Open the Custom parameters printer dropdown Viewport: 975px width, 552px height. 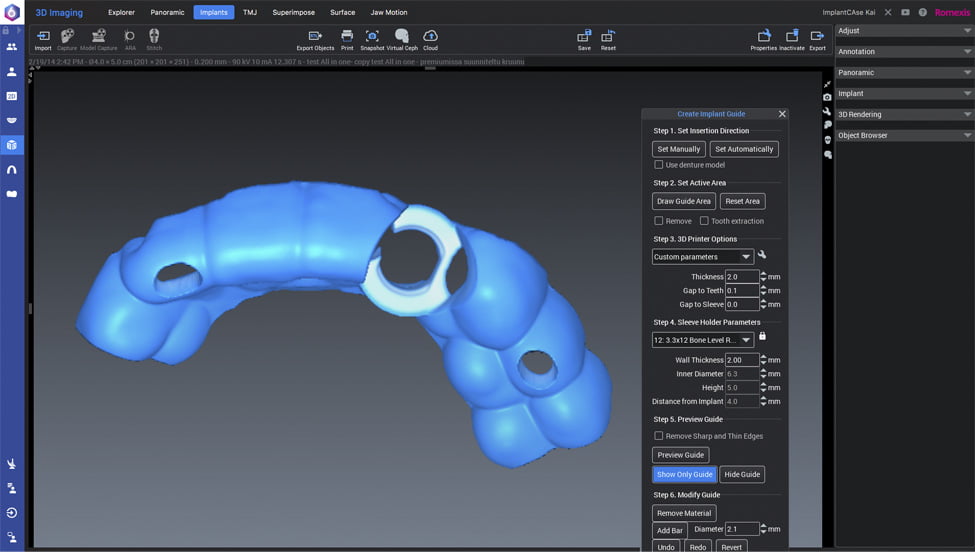tap(703, 257)
